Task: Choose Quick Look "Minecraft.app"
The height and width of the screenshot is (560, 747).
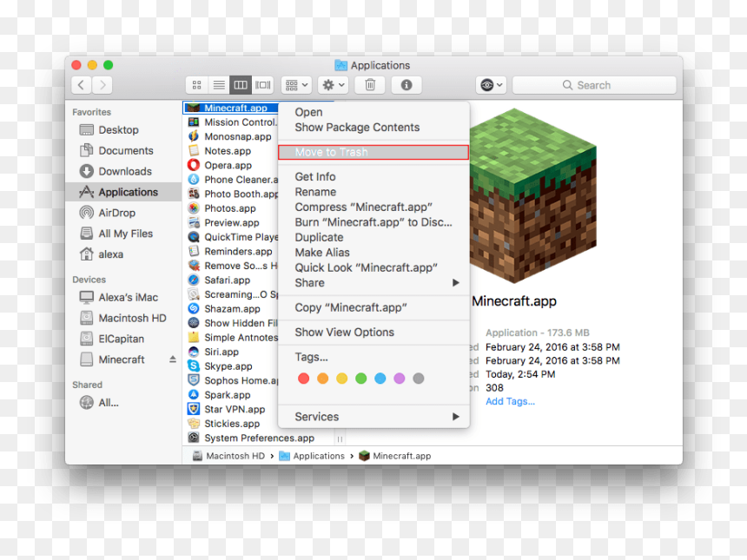Action: 373,268
